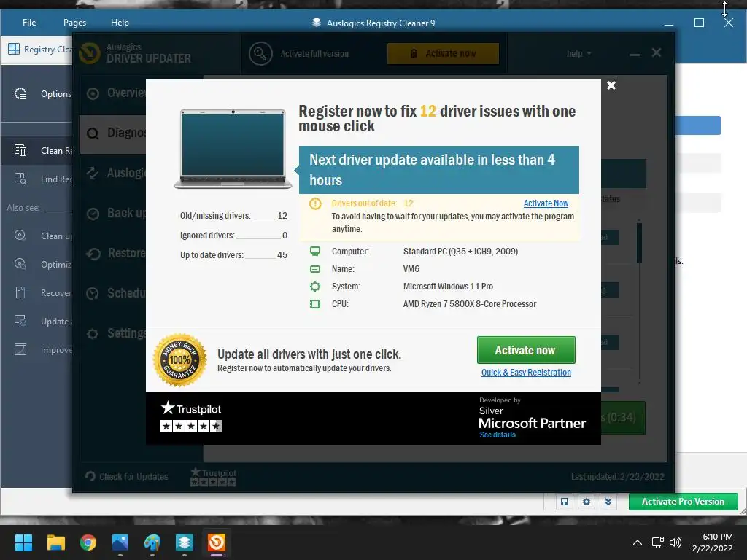Screen dimensions: 747x560
Task: Show hidden system tray icons
Action: pyautogui.click(x=637, y=542)
